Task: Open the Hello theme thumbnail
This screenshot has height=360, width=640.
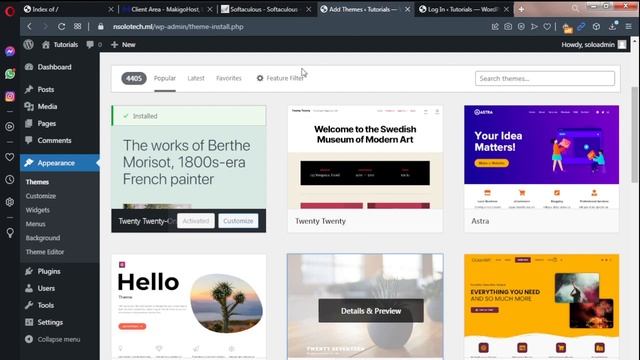Action: point(189,307)
